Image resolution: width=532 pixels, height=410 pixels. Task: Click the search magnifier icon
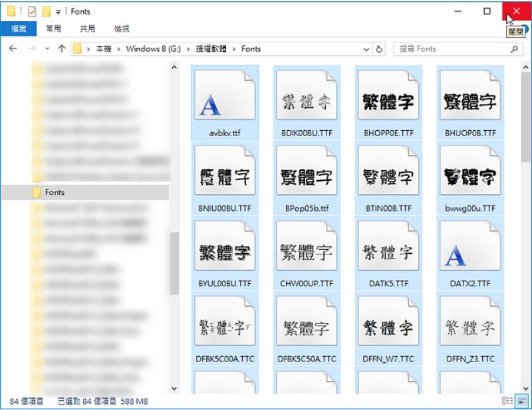coord(514,49)
